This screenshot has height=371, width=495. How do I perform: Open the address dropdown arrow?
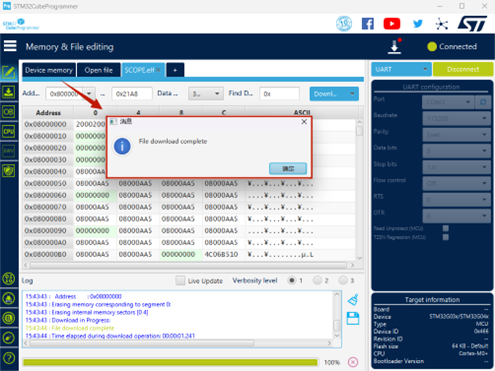pyautogui.click(x=89, y=94)
